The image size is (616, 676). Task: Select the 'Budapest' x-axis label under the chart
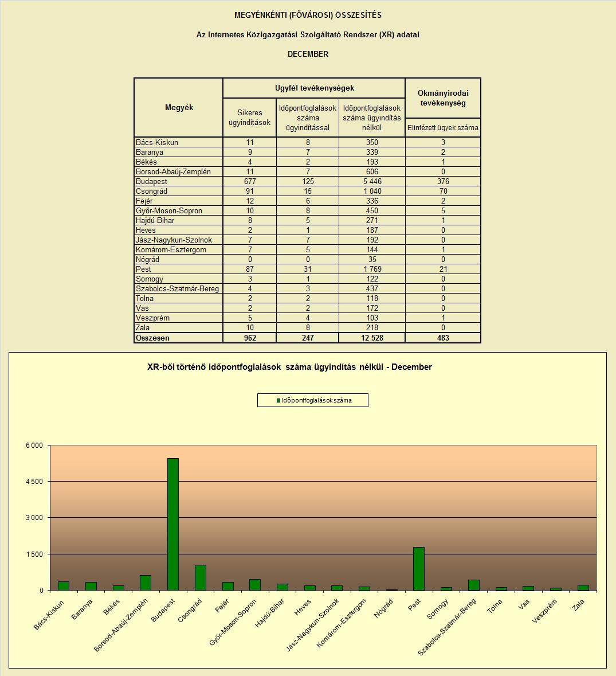click(x=163, y=611)
